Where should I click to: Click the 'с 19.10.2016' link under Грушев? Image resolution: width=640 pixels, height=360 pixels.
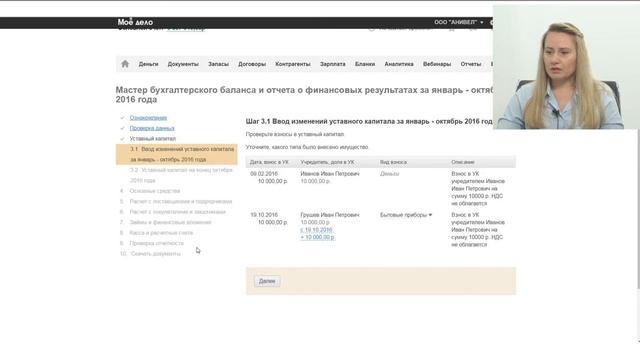[x=316, y=230]
